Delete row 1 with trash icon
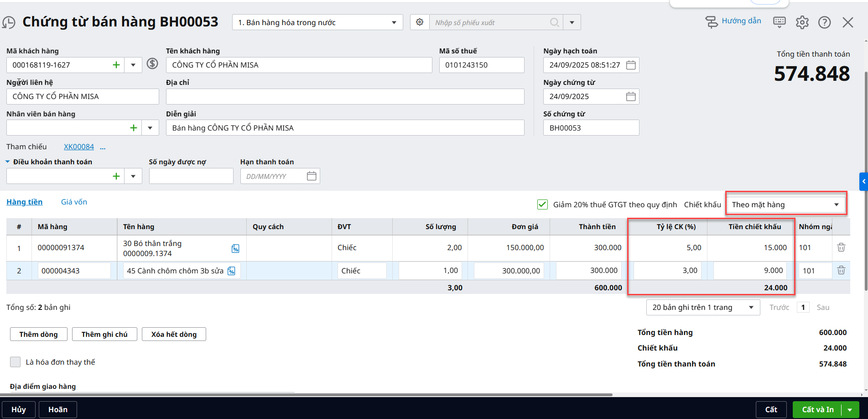The height and width of the screenshot is (419, 868). 841,247
